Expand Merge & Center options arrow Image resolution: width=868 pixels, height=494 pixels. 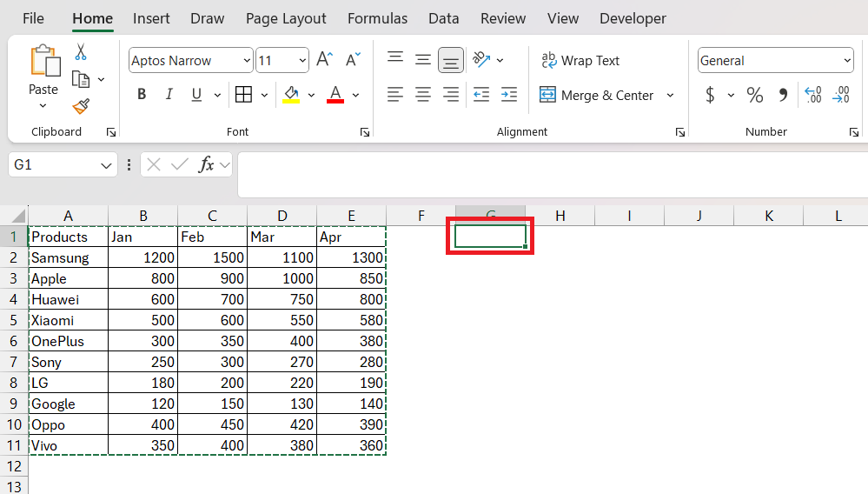coord(671,96)
